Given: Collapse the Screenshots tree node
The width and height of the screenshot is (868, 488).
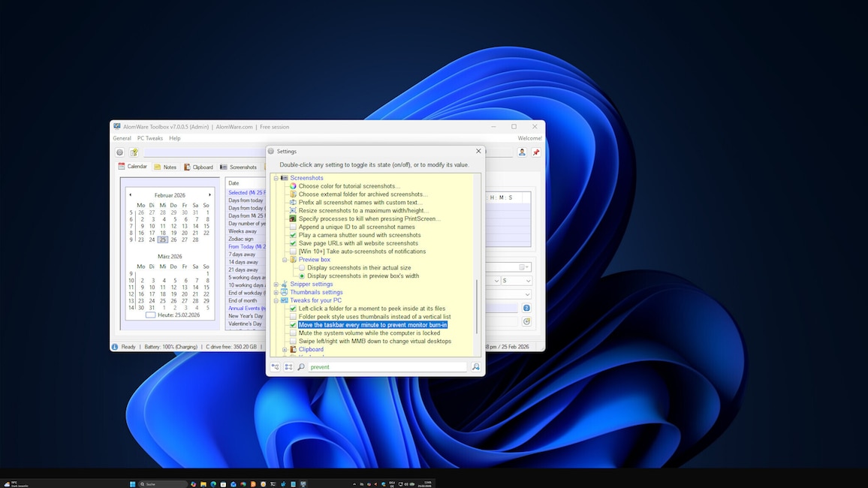Looking at the screenshot, I should [x=276, y=178].
